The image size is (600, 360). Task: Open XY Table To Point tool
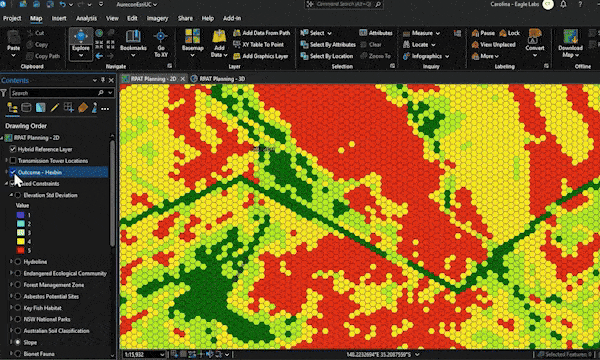(x=259, y=44)
